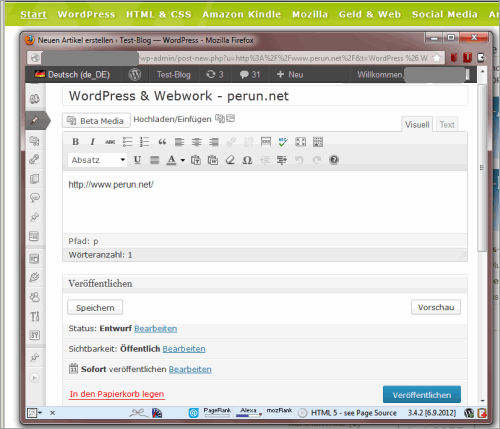Click the Hochladen/Einfügen media icon
The width and height of the screenshot is (500, 429).
tap(220, 118)
